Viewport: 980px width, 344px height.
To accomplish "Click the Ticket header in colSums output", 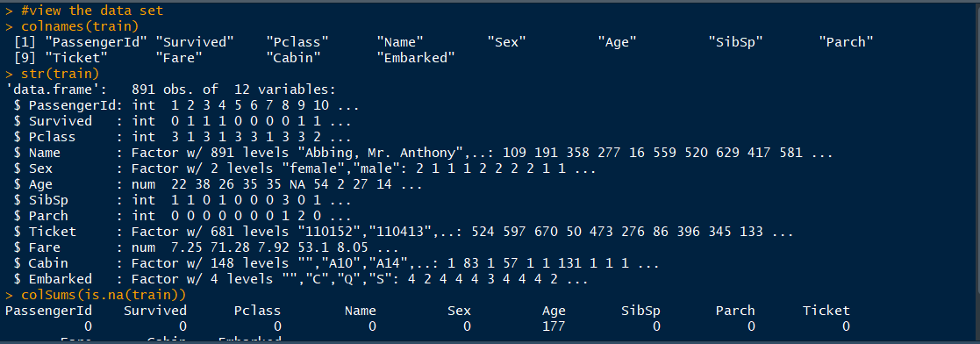I will 826,311.
